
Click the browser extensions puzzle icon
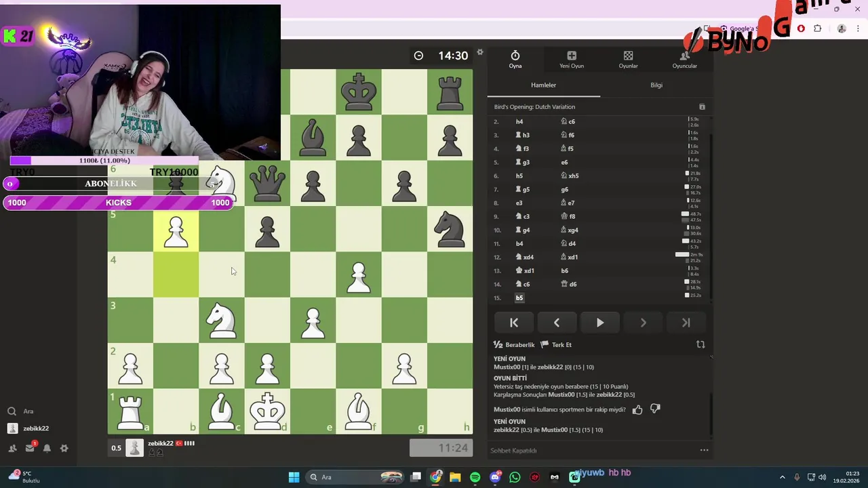[x=818, y=28]
